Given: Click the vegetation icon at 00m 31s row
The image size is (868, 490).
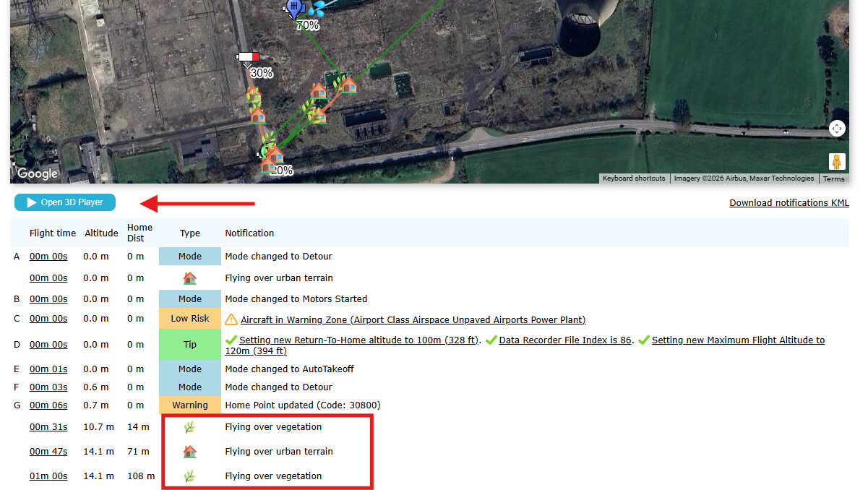Looking at the screenshot, I should click(189, 427).
